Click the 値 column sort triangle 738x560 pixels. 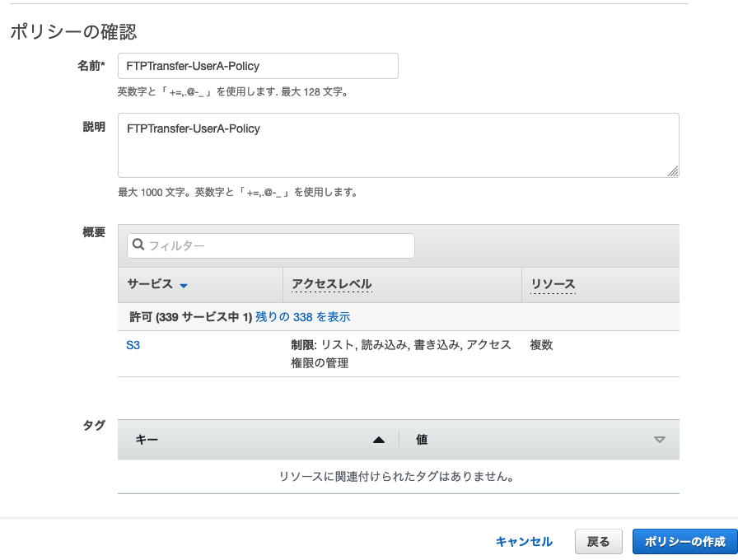click(660, 440)
